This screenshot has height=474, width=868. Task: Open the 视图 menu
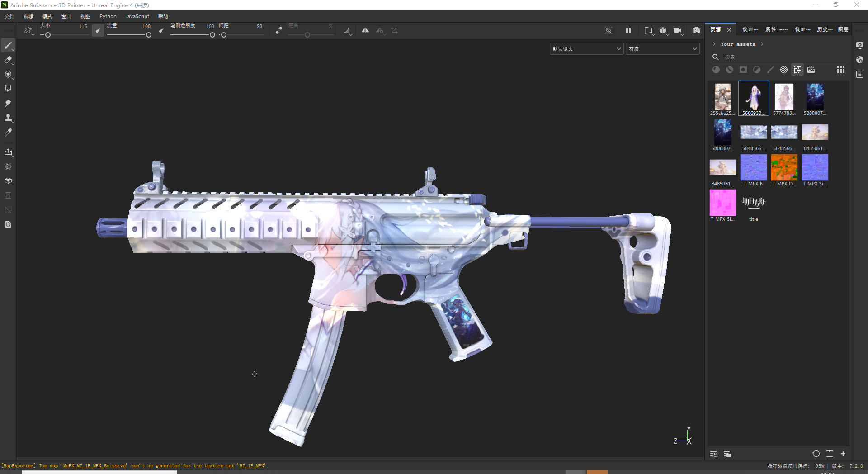coord(85,16)
